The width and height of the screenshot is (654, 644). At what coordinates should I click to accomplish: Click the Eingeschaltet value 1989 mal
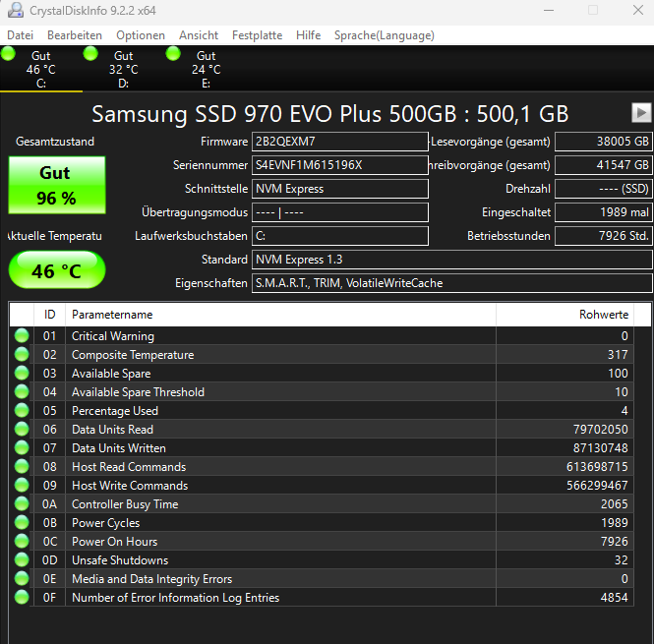point(604,212)
